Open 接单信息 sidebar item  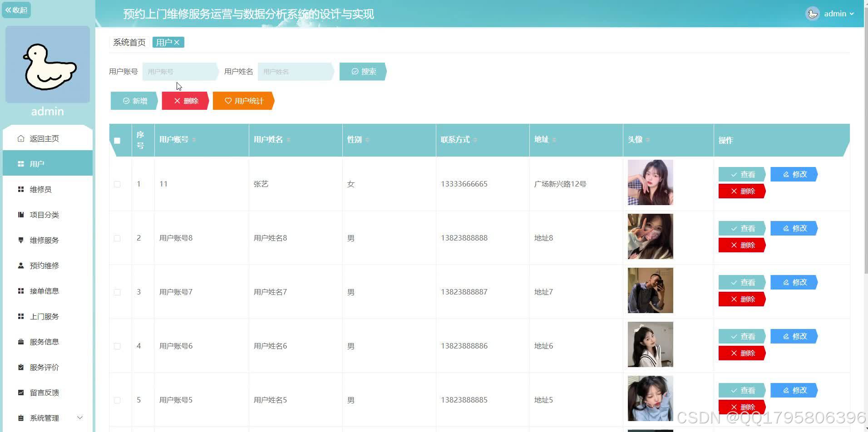coord(48,291)
